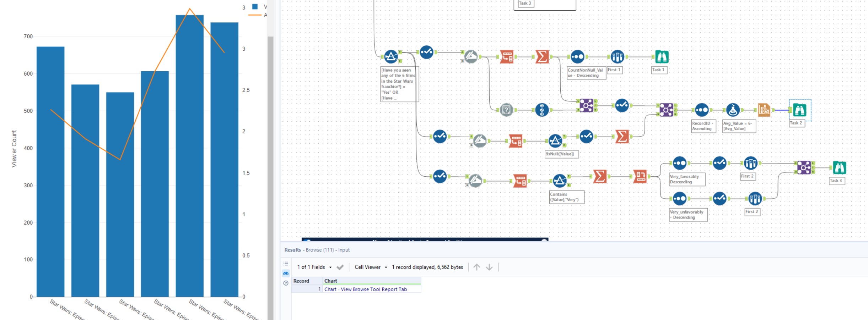
Task: Click the down arrow to move to next record
Action: pyautogui.click(x=490, y=267)
